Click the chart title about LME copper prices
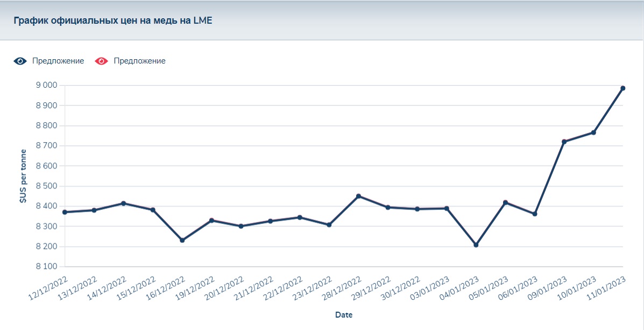644x330 pixels. pos(113,20)
